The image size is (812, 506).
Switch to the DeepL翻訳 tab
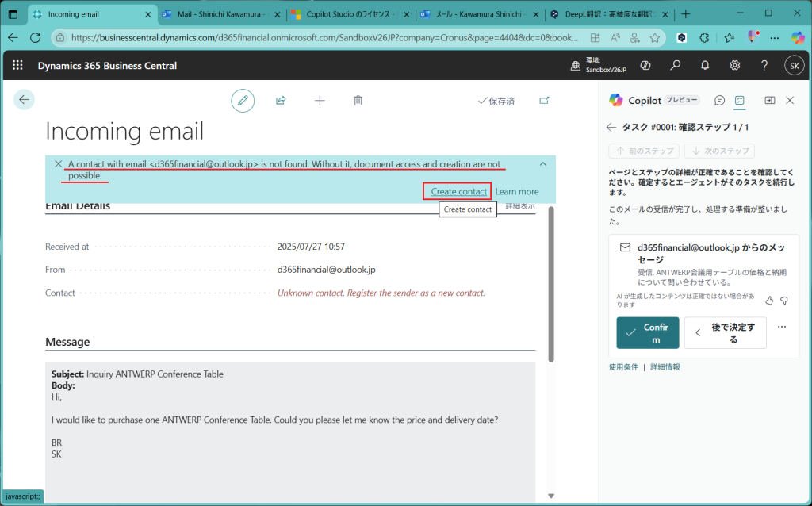(x=609, y=14)
